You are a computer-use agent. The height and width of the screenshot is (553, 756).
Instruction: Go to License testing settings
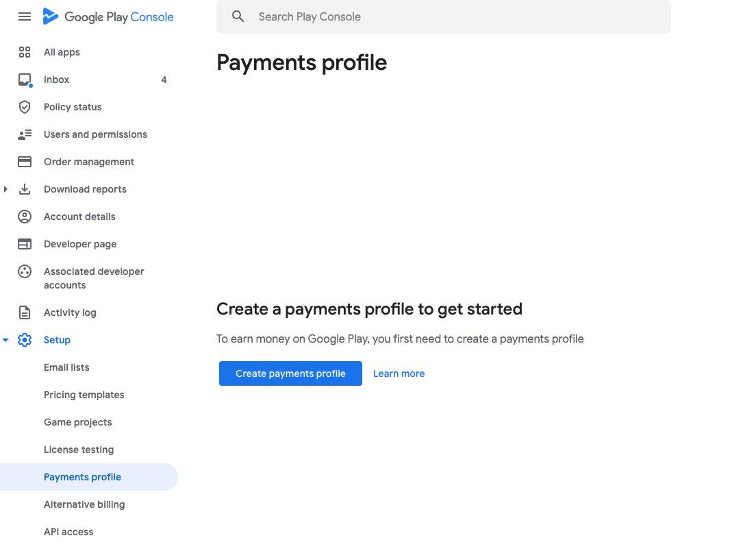[x=79, y=450]
